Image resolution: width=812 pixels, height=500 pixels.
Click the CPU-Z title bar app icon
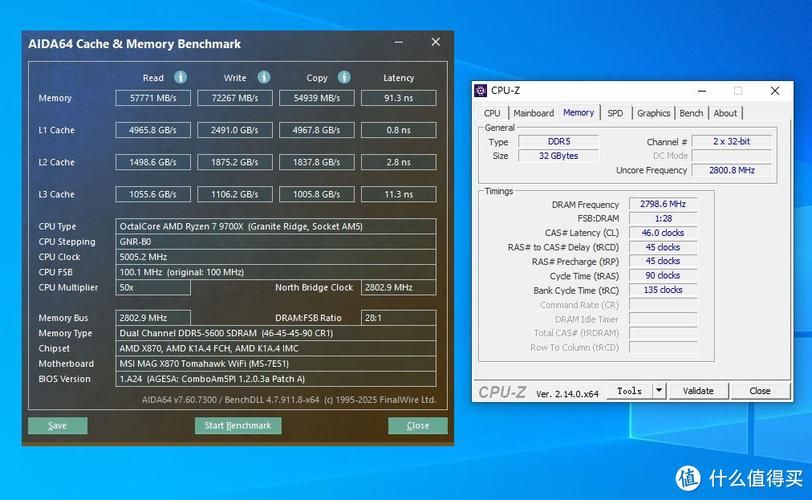481,90
